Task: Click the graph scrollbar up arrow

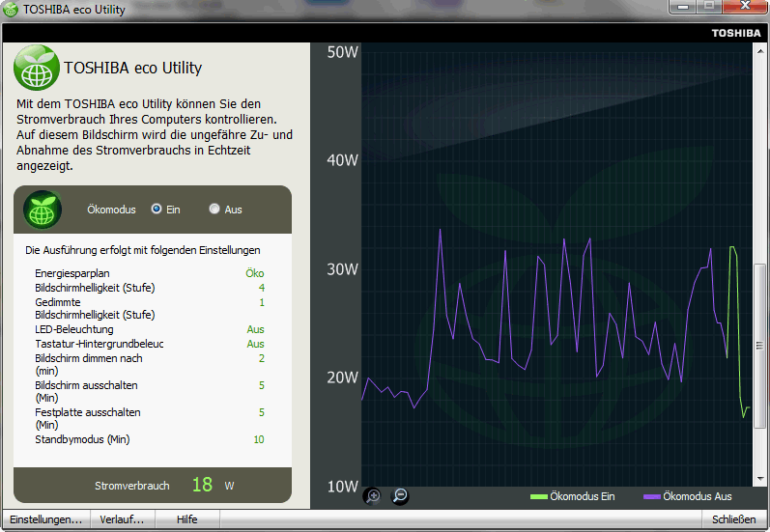Action: click(x=759, y=50)
